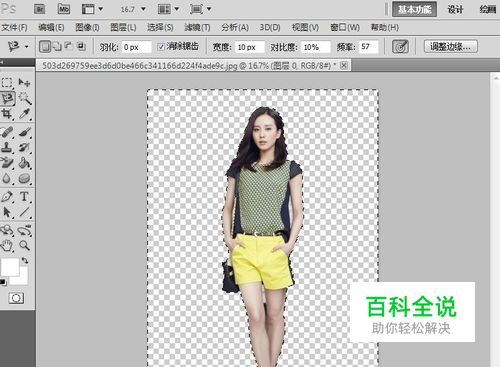
Task: Click the 羽化 feather input field
Action: pyautogui.click(x=137, y=47)
